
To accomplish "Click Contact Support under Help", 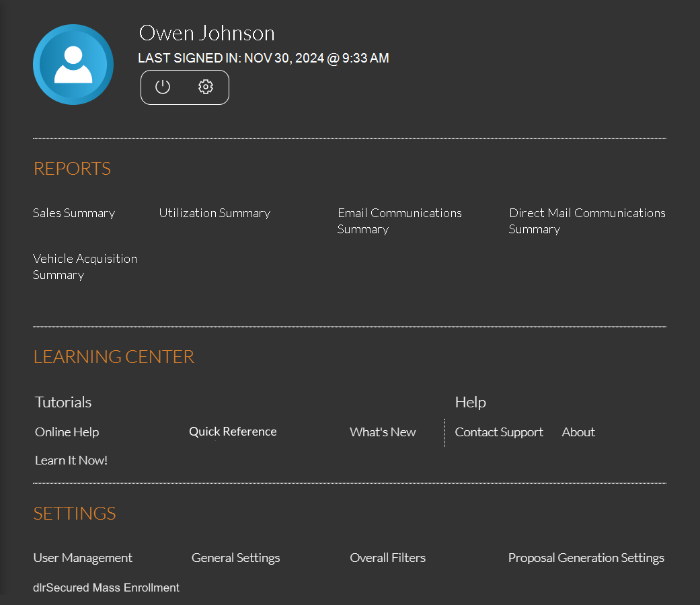I will pyautogui.click(x=499, y=432).
